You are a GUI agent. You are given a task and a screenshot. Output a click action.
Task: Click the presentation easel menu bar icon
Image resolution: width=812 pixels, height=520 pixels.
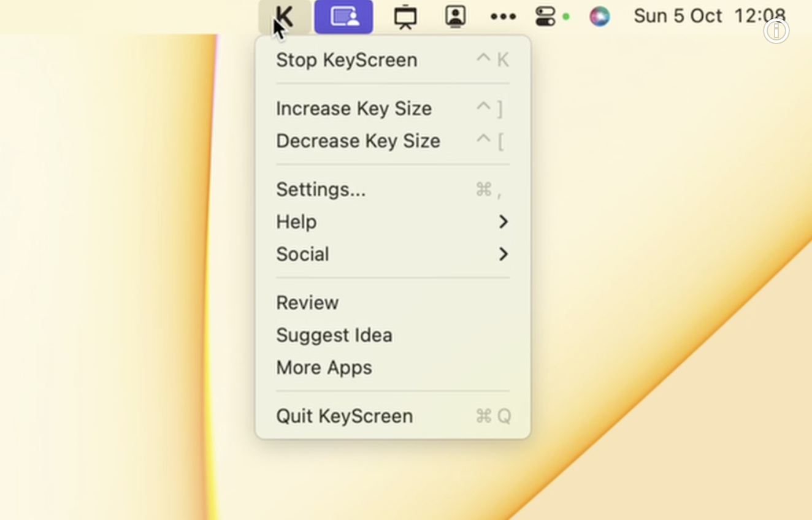click(x=405, y=17)
